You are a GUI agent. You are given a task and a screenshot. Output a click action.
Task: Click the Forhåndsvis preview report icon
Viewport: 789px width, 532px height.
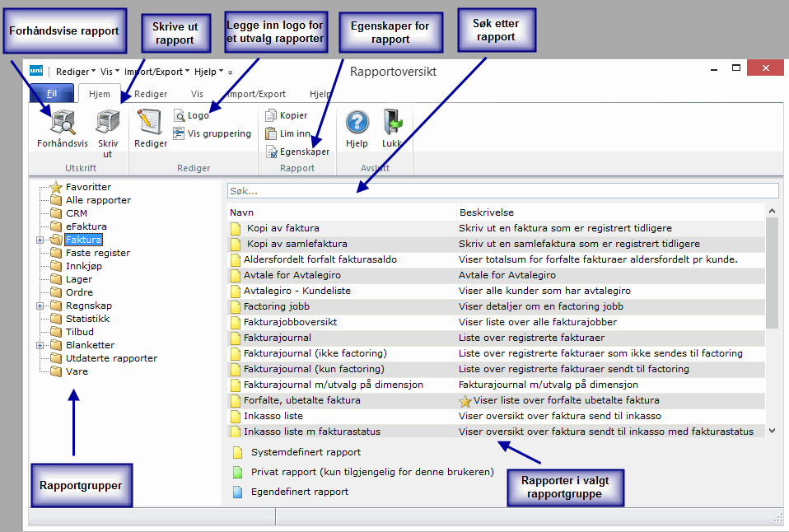(x=62, y=124)
